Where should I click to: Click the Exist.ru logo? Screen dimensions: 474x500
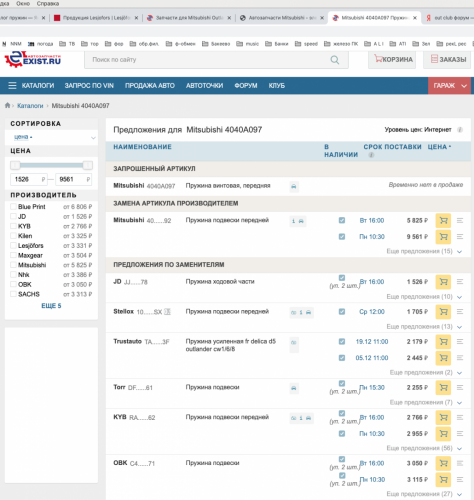pyautogui.click(x=33, y=59)
